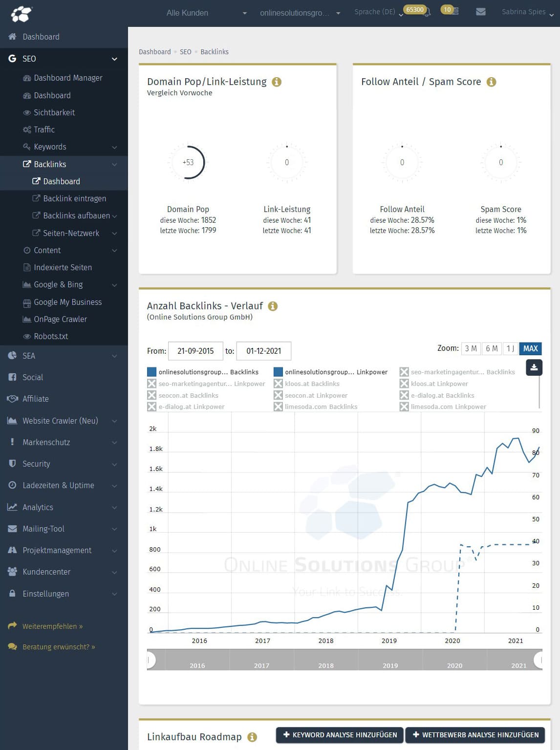The height and width of the screenshot is (750, 560).
Task: Click the left handle of the range slider
Action: [x=150, y=660]
